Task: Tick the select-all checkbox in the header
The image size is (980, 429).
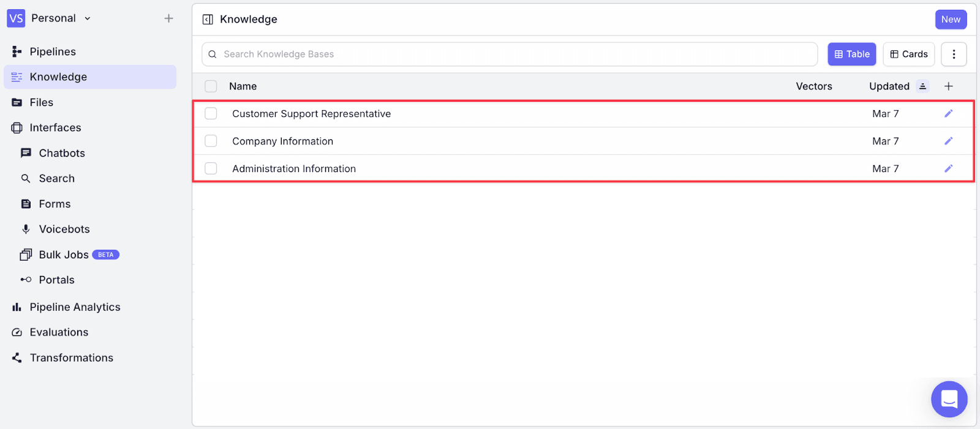Action: [211, 86]
